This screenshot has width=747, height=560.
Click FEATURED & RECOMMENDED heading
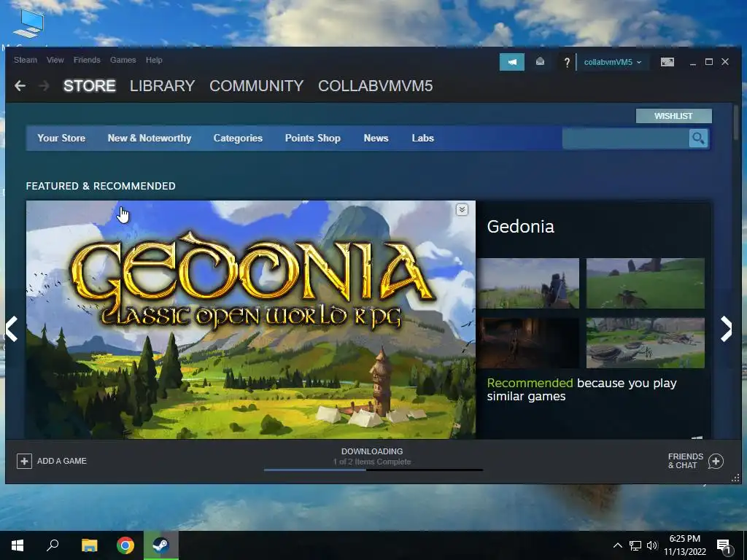101,186
